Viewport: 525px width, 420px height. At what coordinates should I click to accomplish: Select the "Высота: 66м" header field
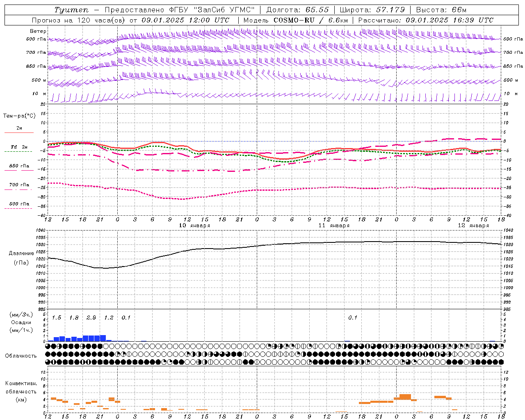[x=441, y=10]
